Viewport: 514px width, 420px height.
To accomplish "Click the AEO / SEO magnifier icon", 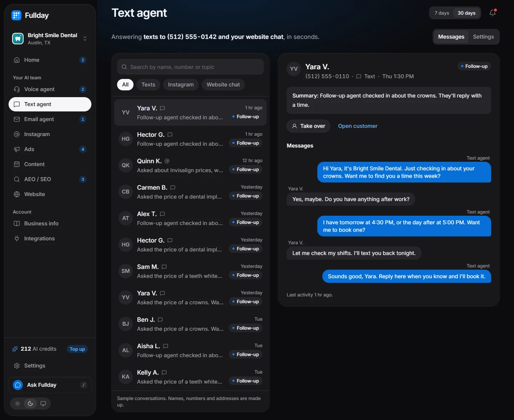I will pyautogui.click(x=17, y=179).
